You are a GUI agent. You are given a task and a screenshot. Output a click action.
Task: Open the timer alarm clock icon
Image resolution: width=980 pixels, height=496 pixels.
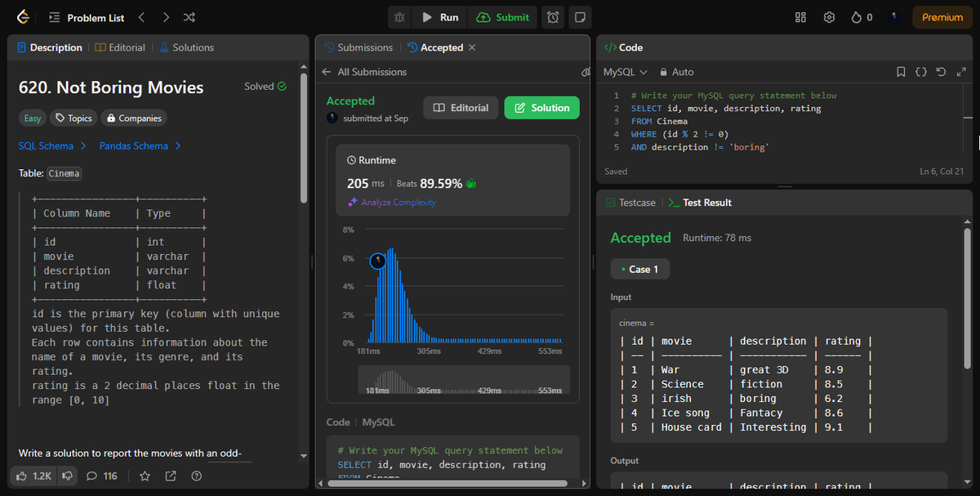coord(554,17)
